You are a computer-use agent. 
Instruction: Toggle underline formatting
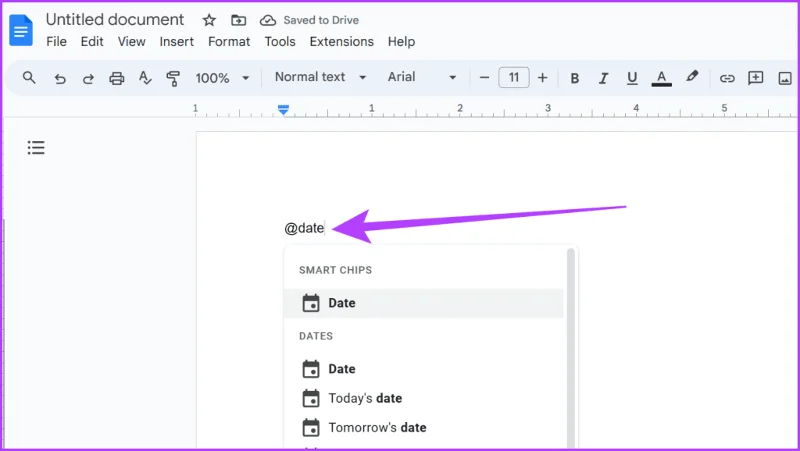click(632, 78)
